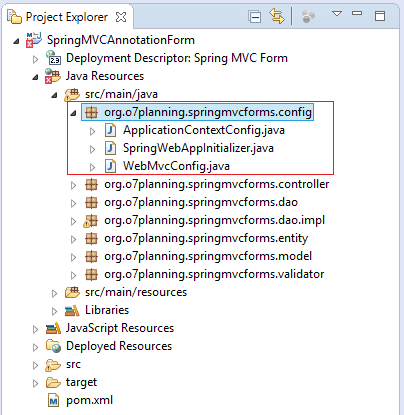
Task: Collapse the Java Resources node
Action: point(35,77)
